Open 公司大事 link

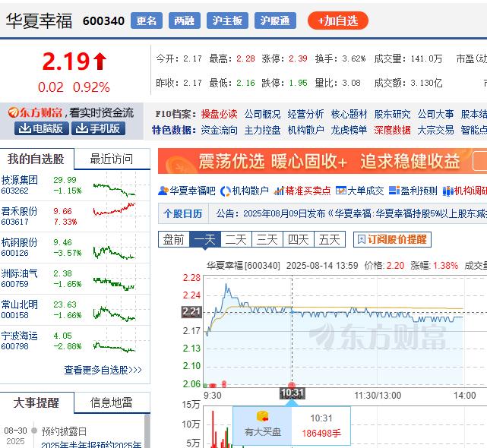(436, 114)
